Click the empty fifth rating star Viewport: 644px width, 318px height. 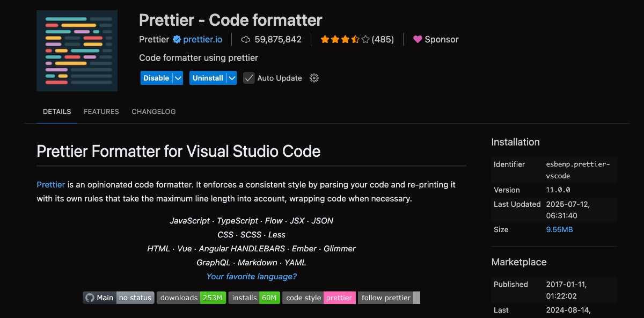pyautogui.click(x=364, y=39)
